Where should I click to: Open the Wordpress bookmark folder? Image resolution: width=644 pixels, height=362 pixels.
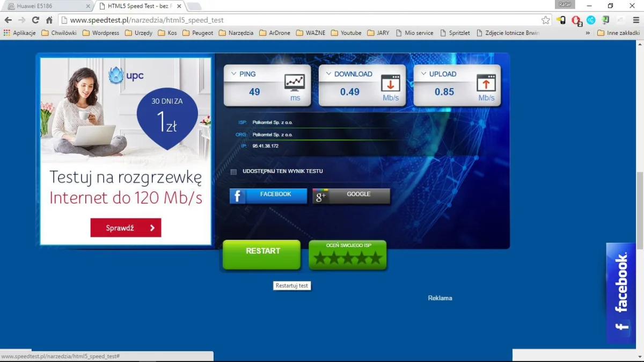coord(101,33)
